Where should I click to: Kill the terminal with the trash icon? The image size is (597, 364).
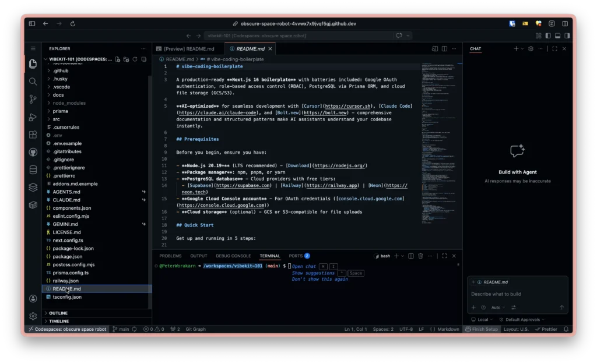[x=420, y=256]
